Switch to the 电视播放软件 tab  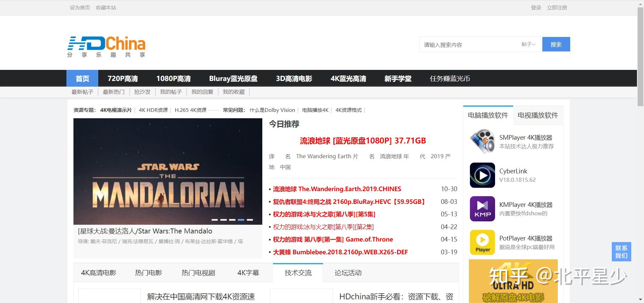pos(537,115)
